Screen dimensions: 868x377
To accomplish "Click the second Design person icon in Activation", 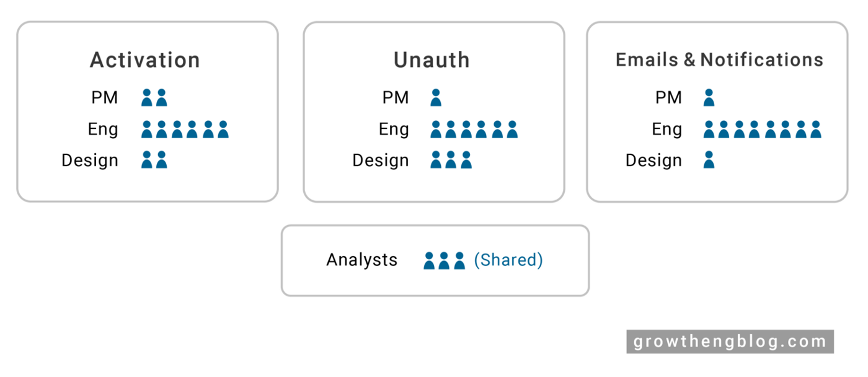I will pyautogui.click(x=162, y=161).
